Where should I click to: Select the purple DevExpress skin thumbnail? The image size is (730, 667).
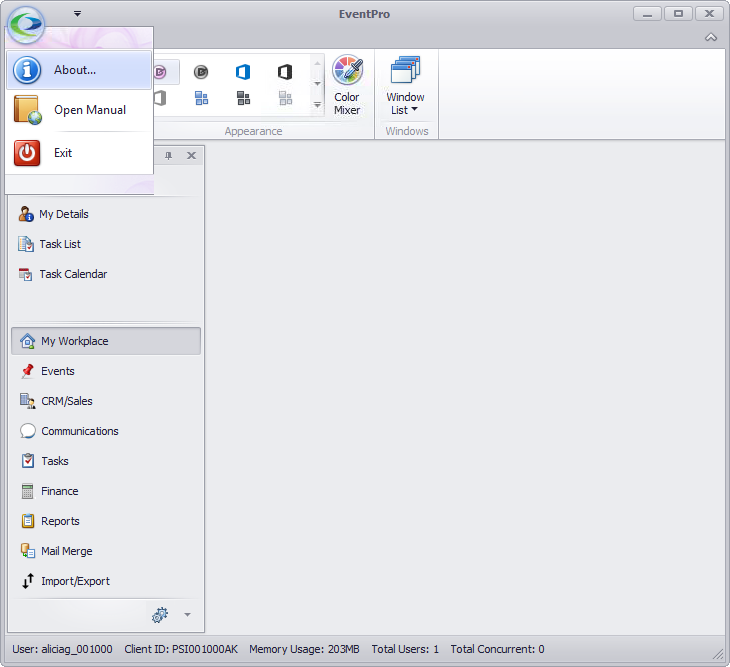(x=162, y=72)
